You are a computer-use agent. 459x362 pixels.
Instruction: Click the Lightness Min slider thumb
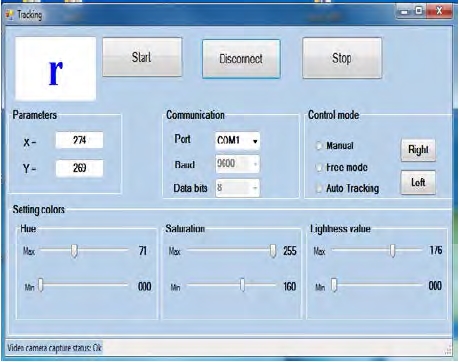(x=334, y=285)
